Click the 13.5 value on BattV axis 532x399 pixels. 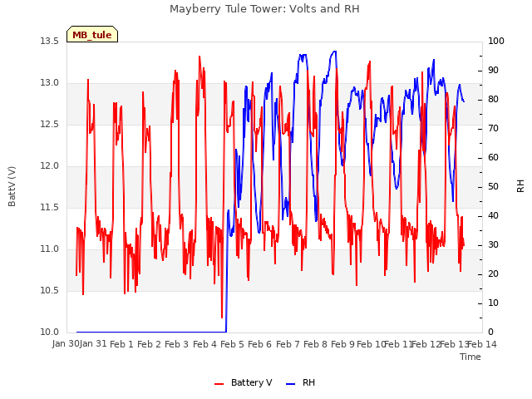[50, 41]
